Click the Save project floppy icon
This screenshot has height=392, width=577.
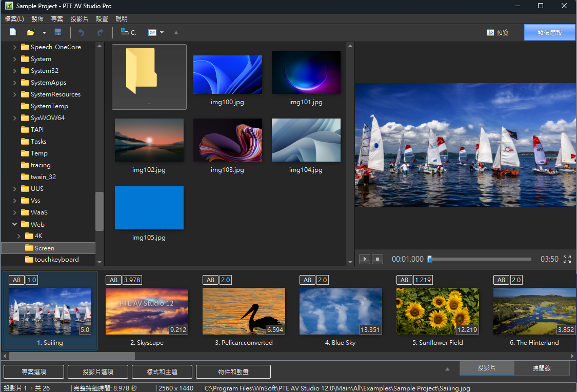pos(58,32)
